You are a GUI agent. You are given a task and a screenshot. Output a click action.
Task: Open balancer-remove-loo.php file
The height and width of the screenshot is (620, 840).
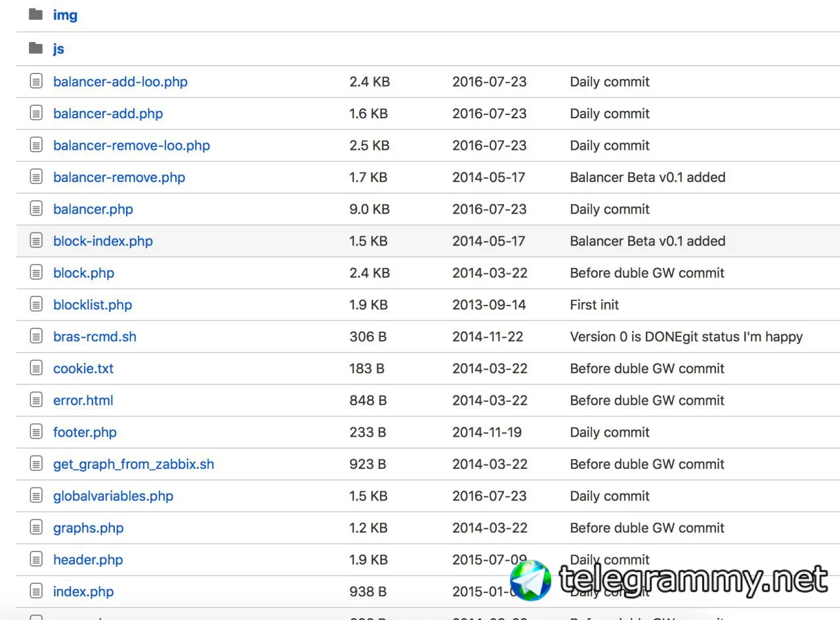131,146
